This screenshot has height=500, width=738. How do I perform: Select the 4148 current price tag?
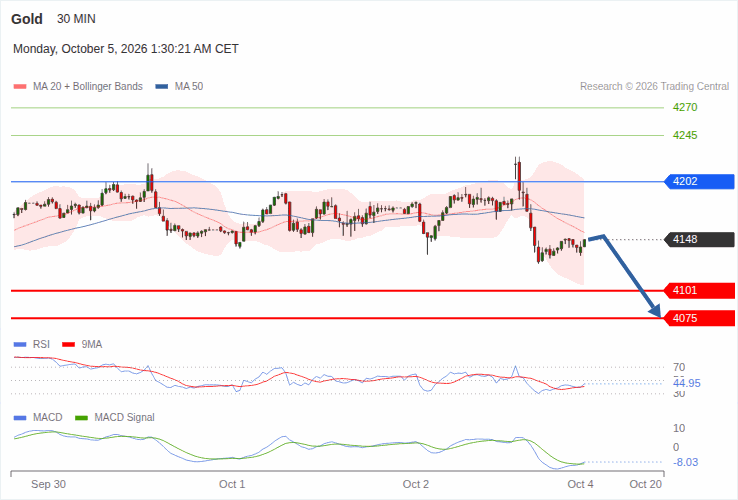699,239
